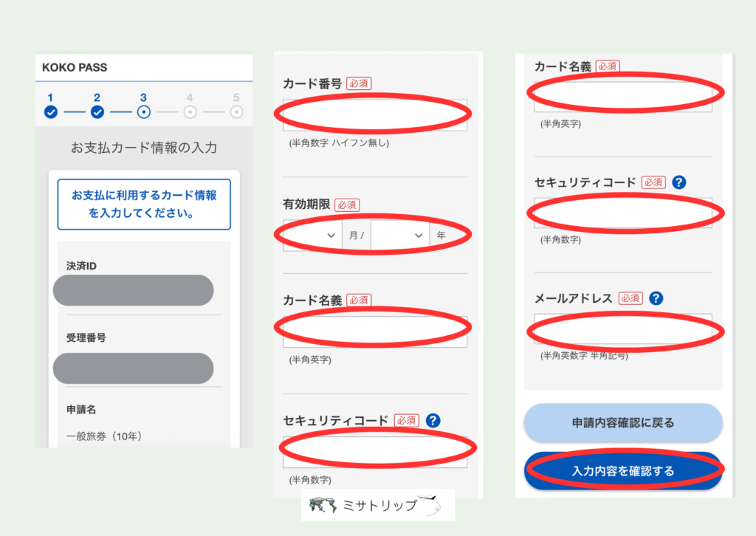Open the 有効期限 month dropdown
The image size is (756, 536).
pyautogui.click(x=312, y=236)
